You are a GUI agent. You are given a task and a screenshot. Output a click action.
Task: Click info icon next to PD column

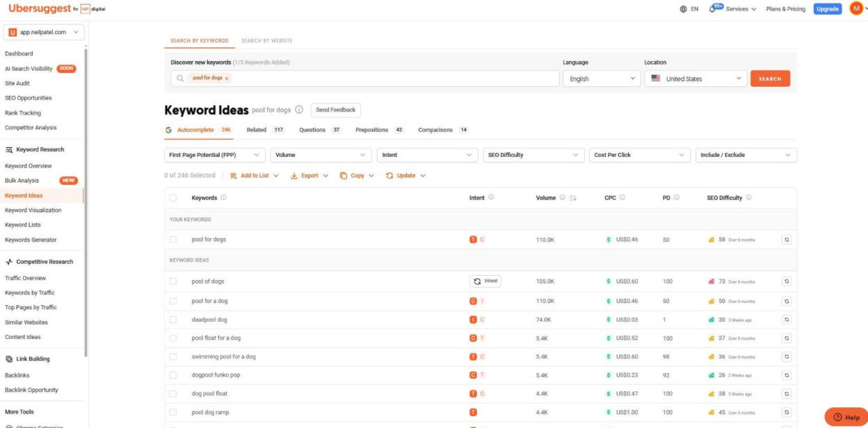pos(677,197)
